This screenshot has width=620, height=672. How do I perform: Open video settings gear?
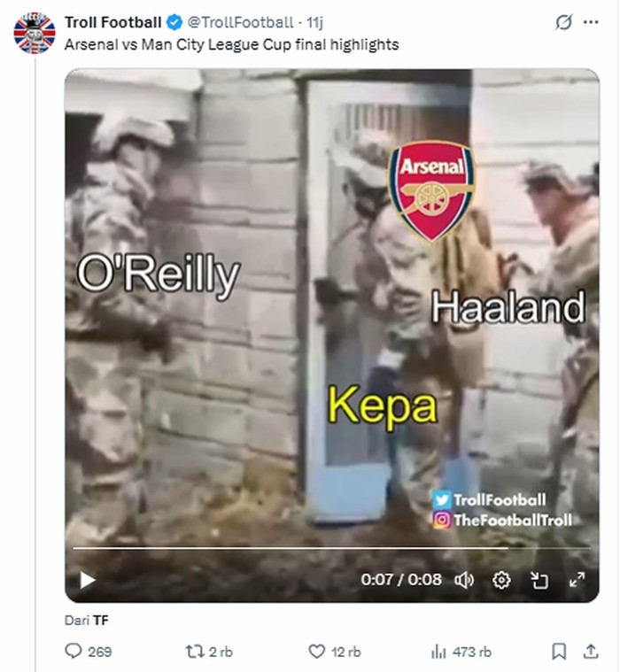coord(501,580)
